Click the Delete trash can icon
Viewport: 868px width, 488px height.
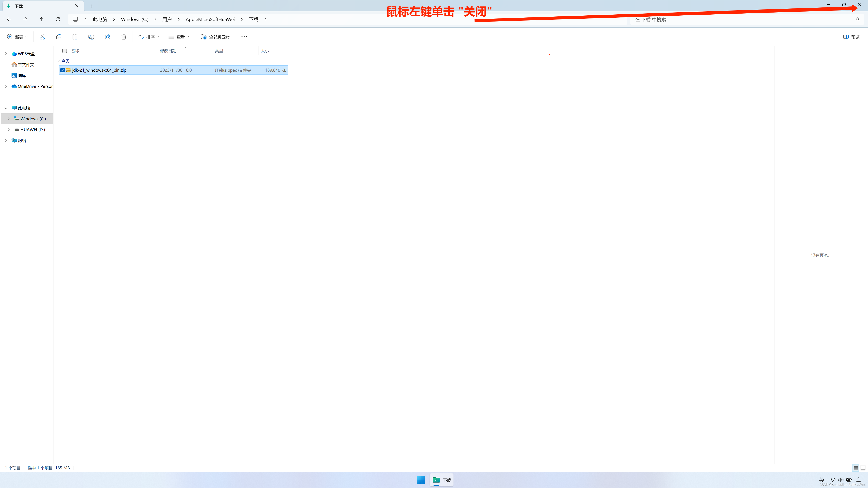point(124,37)
